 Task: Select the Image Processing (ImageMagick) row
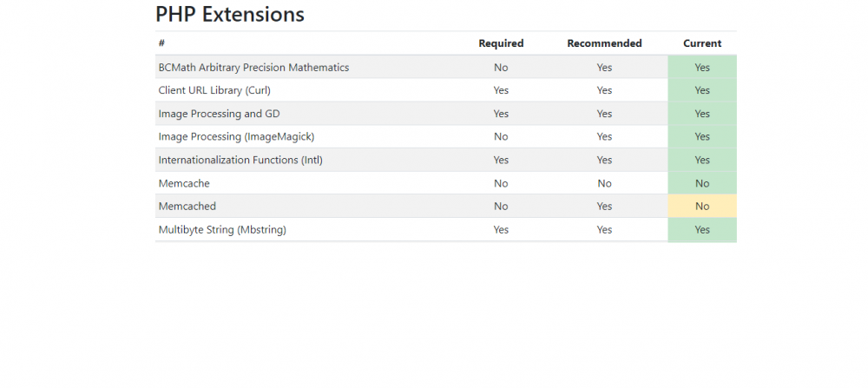coord(236,136)
